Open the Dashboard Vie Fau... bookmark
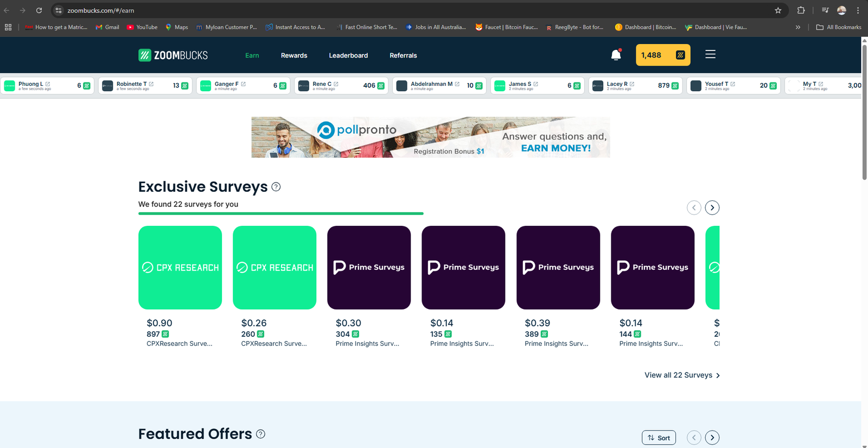 tap(716, 27)
